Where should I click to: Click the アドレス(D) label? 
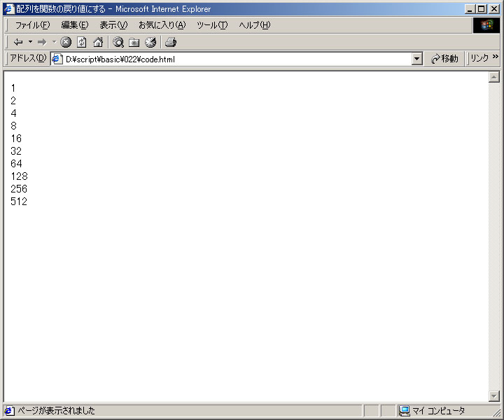click(x=28, y=58)
